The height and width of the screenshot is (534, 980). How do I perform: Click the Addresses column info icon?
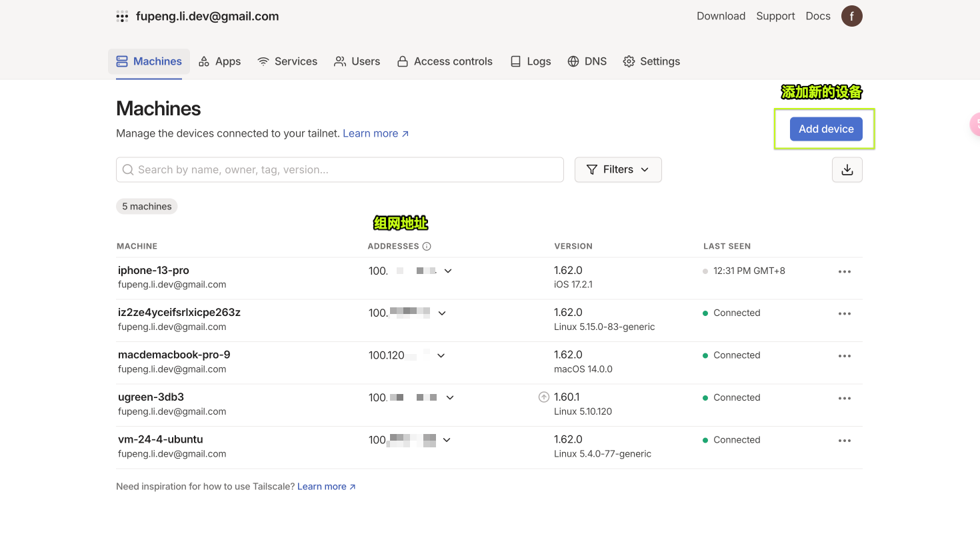pyautogui.click(x=427, y=246)
